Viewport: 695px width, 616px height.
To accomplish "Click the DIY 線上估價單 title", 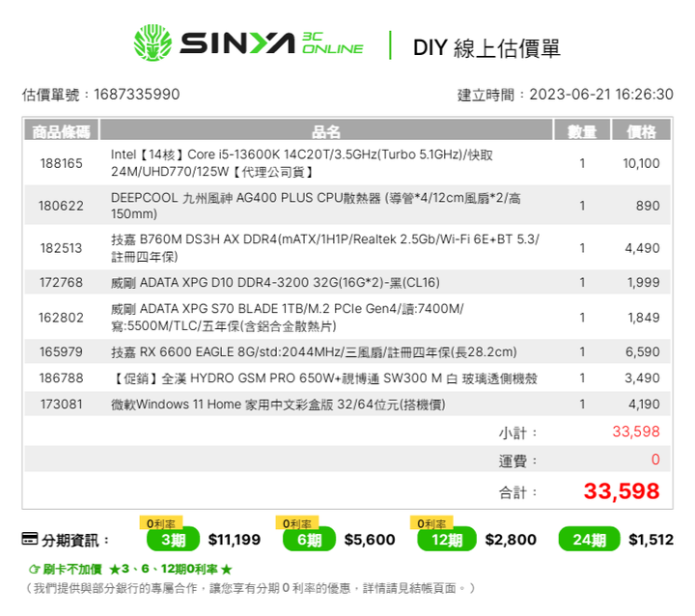I will (486, 47).
